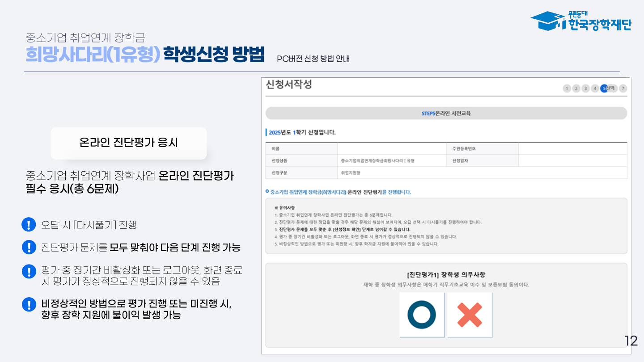Viewport: 644px width, 362px height.
Task: Click the 한국장학재단 logo
Action: (x=580, y=21)
